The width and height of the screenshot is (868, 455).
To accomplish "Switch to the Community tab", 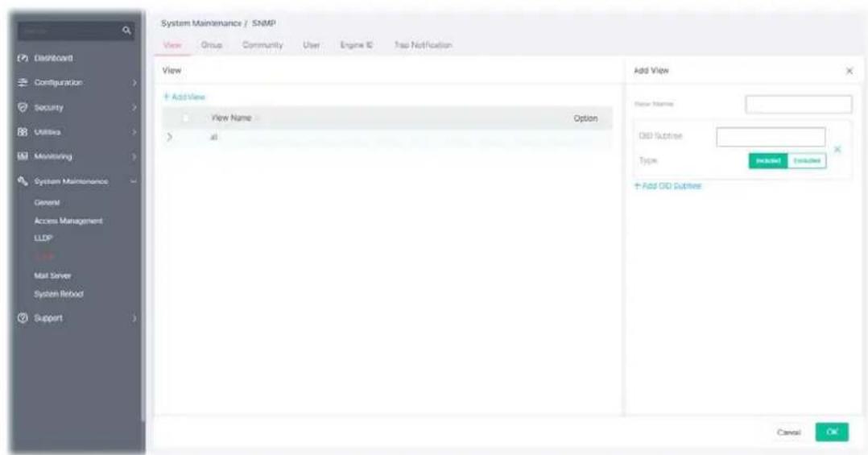I will 262,45.
